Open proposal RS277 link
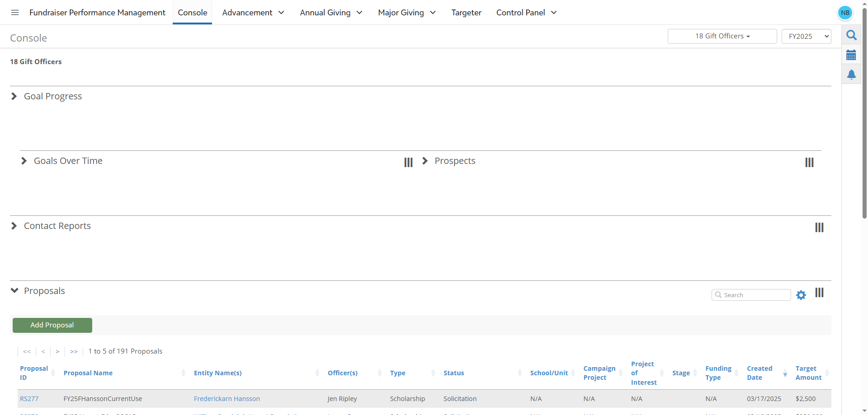This screenshot has height=415, width=868. point(29,399)
